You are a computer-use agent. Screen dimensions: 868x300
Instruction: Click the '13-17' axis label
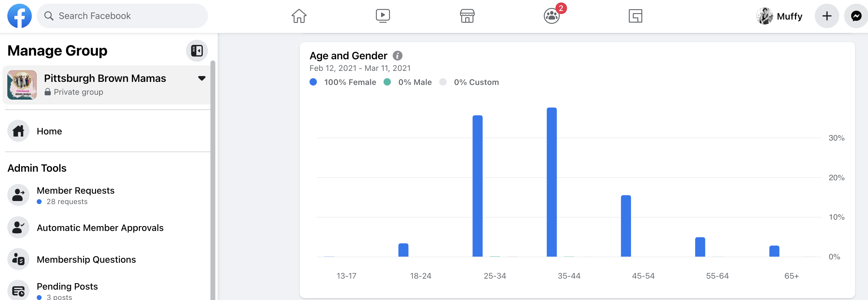pyautogui.click(x=346, y=276)
